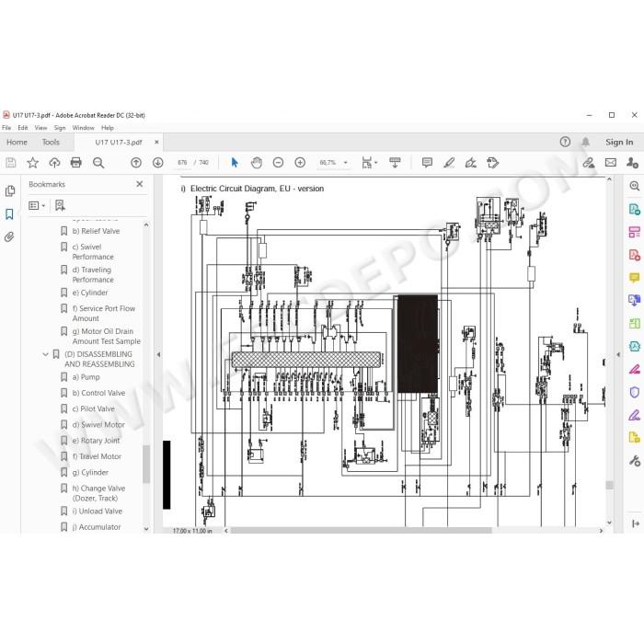Screen dimensions: 644x644
Task: Click the bookmarks panel scroll up arrow
Action: click(146, 224)
